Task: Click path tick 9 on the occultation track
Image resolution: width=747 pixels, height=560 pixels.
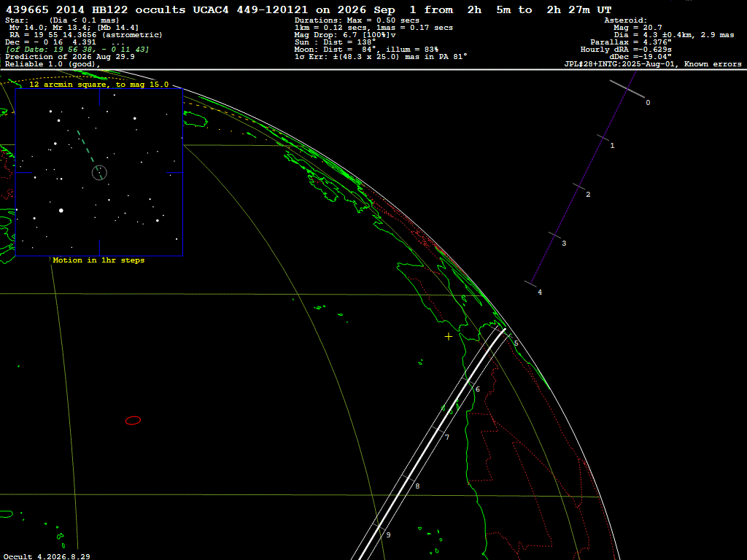Action: point(388,535)
